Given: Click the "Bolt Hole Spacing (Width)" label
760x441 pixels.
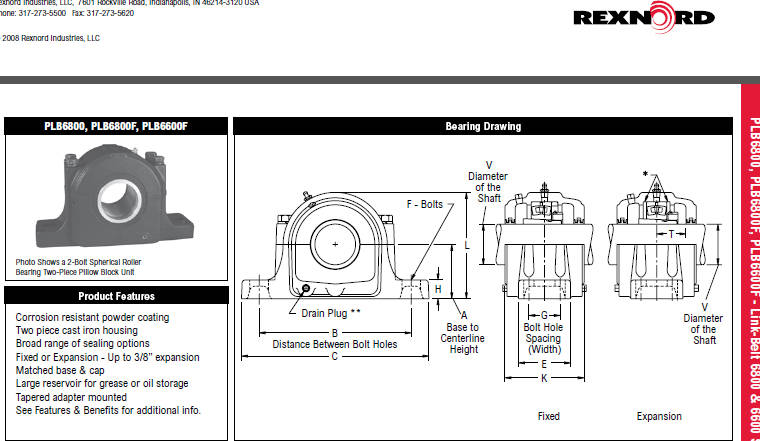Looking at the screenshot, I should [543, 338].
